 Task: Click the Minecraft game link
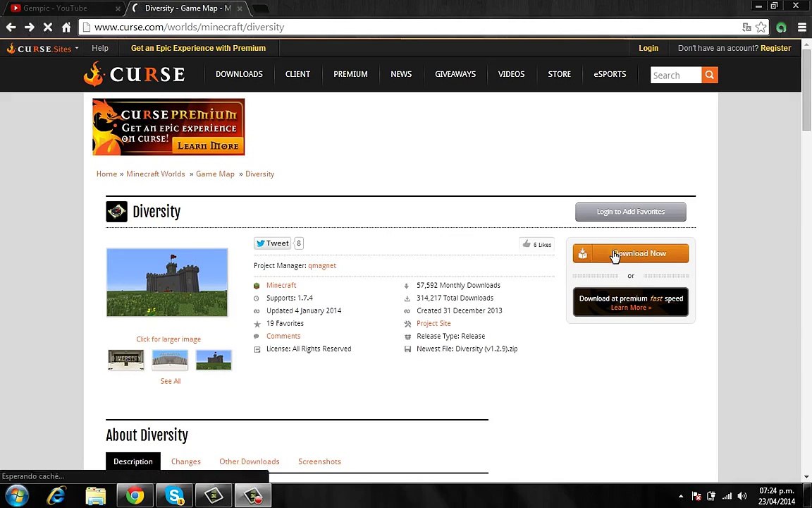pos(281,285)
